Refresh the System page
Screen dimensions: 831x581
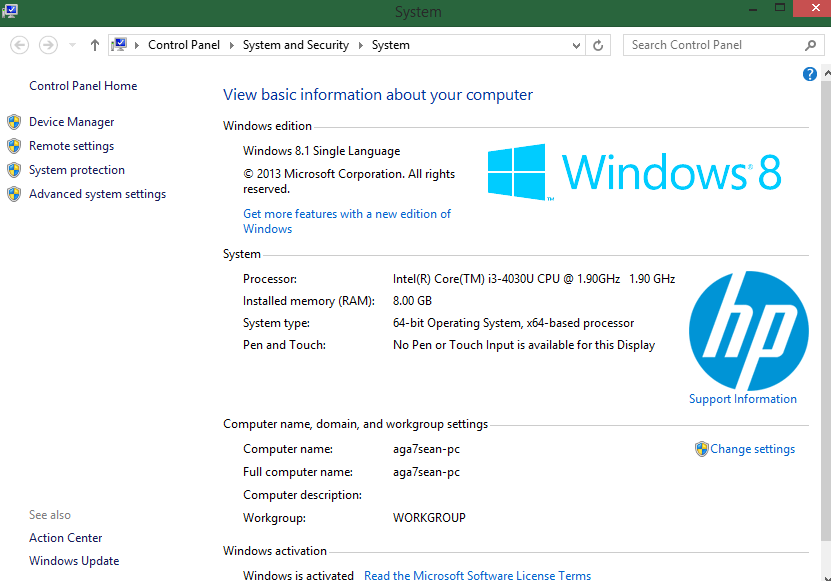[599, 45]
